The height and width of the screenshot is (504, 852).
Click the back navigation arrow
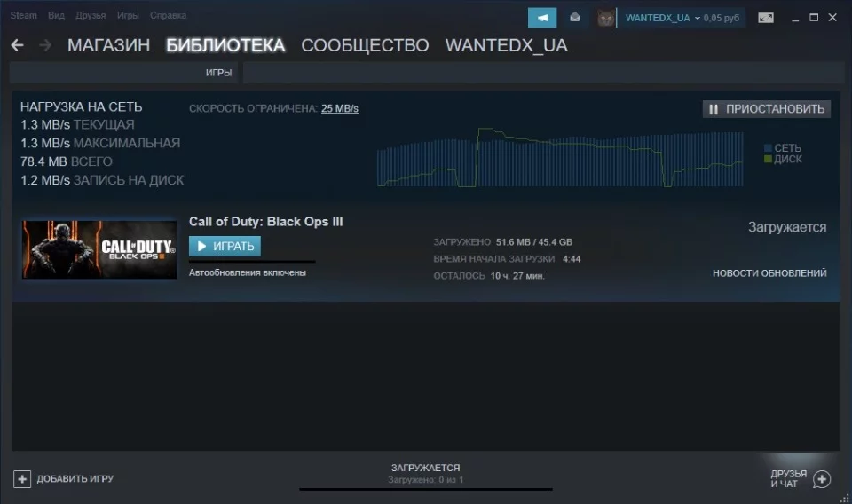tap(18, 45)
